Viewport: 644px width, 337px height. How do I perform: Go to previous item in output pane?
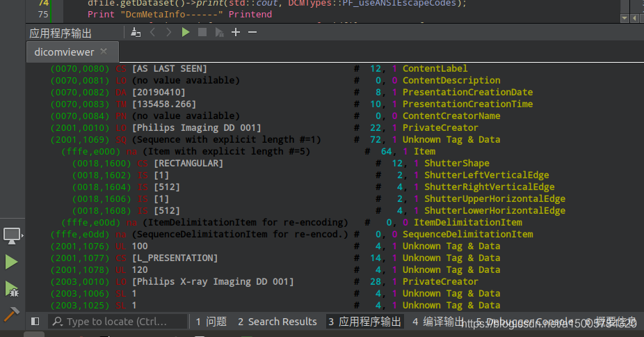[x=152, y=32]
